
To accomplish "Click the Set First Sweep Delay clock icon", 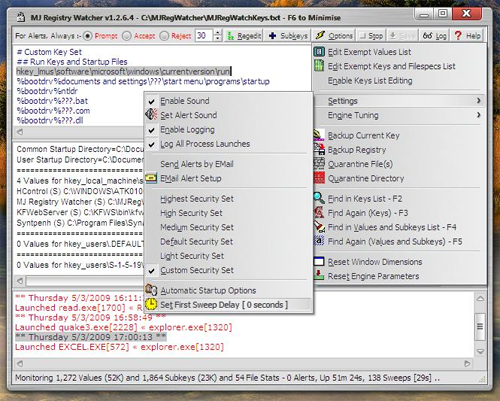I will pos(151,304).
